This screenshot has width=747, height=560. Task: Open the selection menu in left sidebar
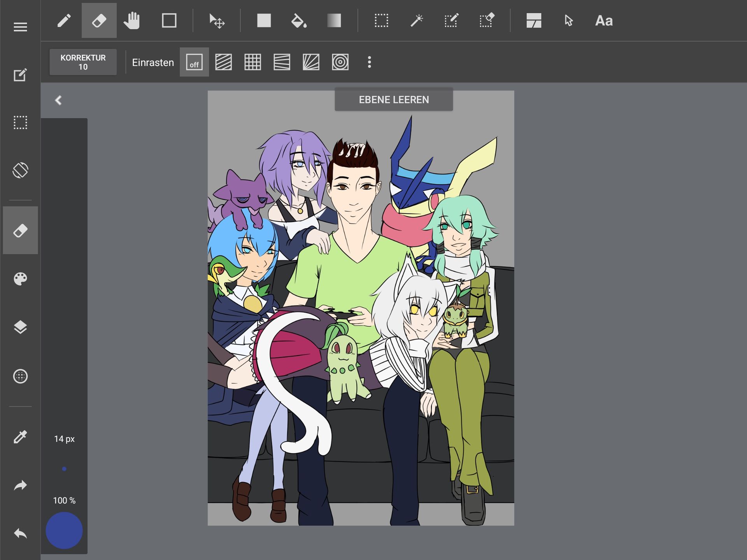[20, 122]
